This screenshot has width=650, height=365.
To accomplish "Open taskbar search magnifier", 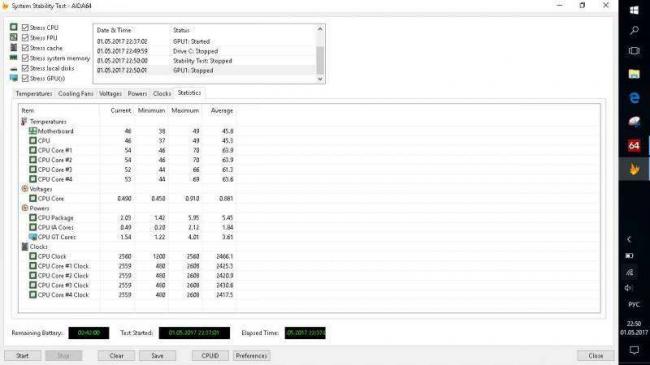I will point(634,30).
